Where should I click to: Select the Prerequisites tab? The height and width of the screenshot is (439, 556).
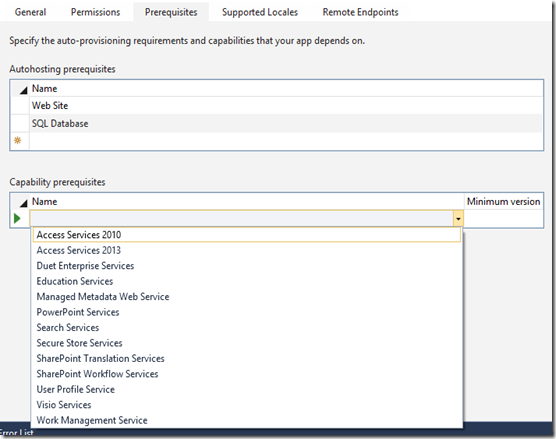(171, 12)
